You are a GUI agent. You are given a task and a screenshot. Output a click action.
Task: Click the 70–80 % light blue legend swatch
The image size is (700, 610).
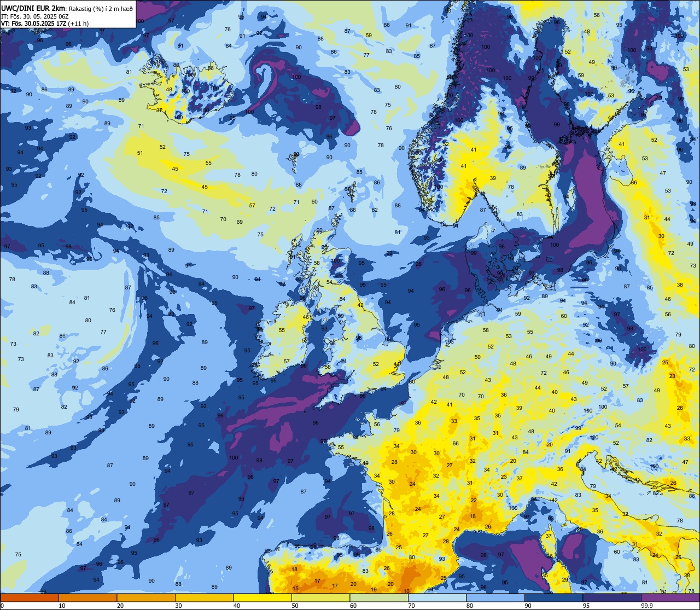click(x=437, y=597)
